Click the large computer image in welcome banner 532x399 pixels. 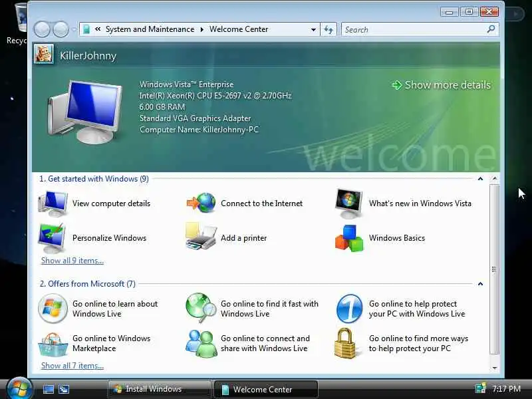tap(85, 112)
